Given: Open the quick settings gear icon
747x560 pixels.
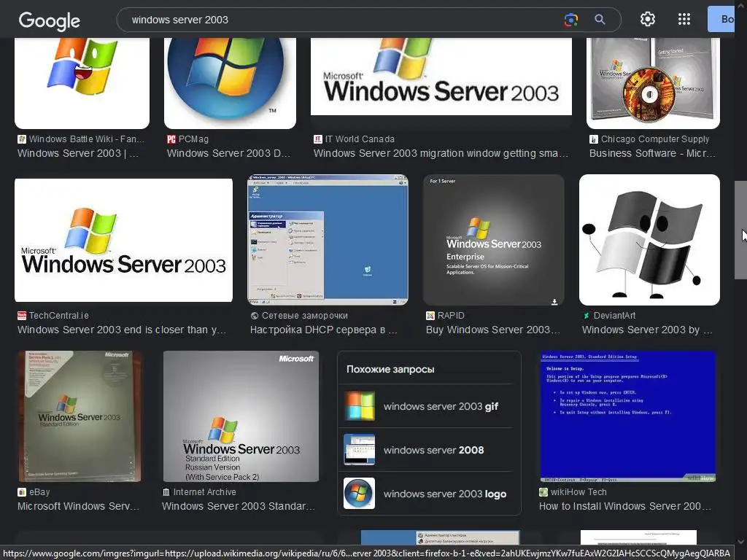Looking at the screenshot, I should [648, 19].
